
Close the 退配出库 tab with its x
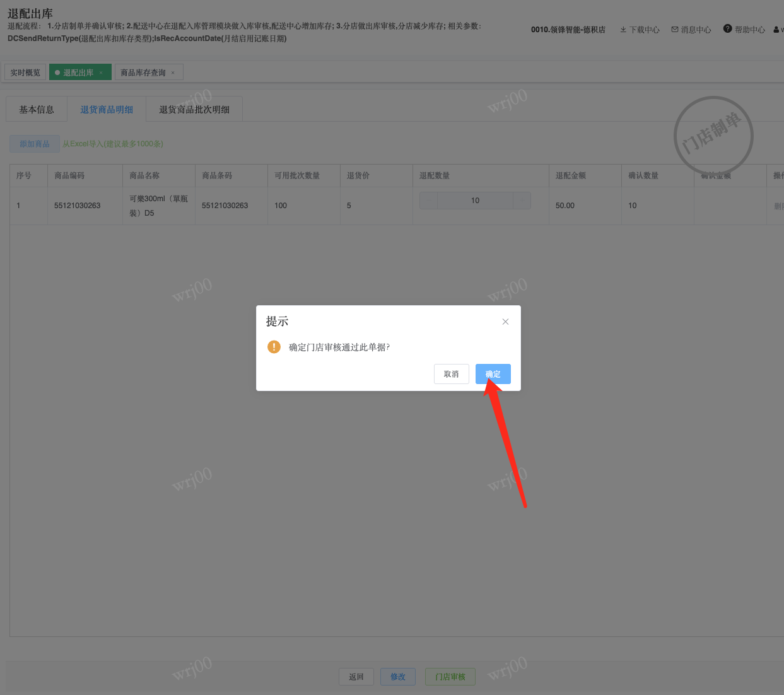click(101, 73)
